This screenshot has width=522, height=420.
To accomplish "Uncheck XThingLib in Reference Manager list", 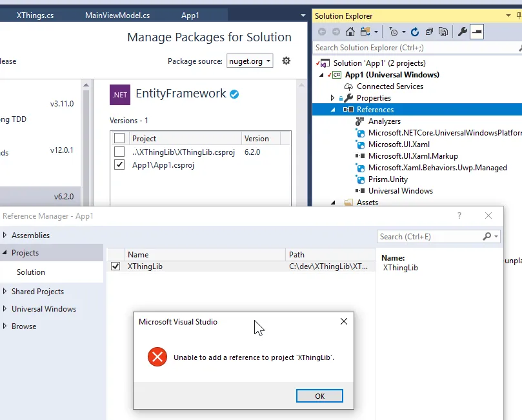I will (x=115, y=266).
